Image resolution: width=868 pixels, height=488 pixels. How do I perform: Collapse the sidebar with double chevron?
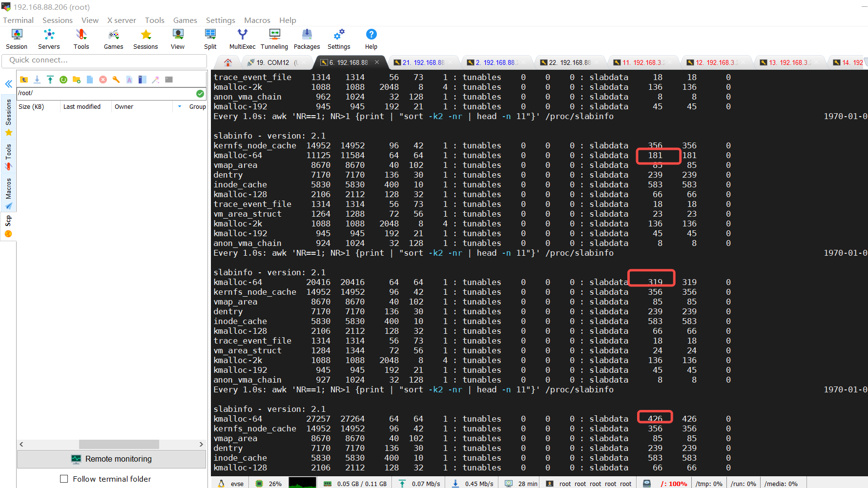(9, 84)
